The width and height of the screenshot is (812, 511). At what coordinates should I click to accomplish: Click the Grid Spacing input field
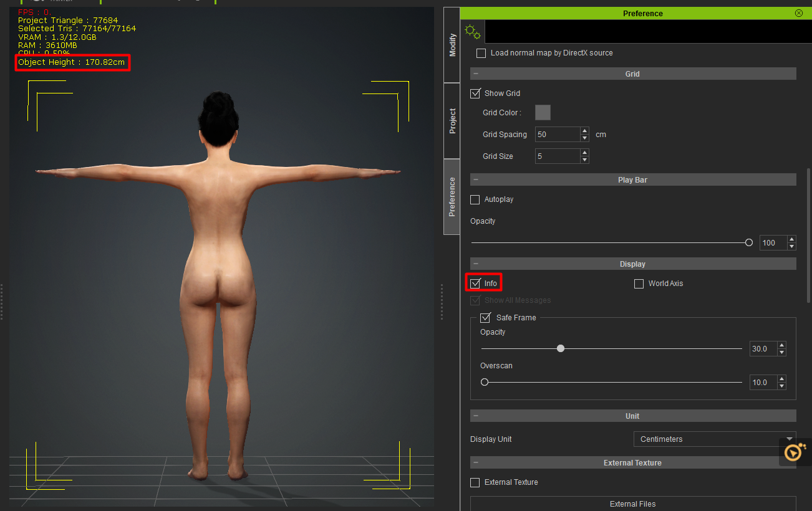(557, 135)
